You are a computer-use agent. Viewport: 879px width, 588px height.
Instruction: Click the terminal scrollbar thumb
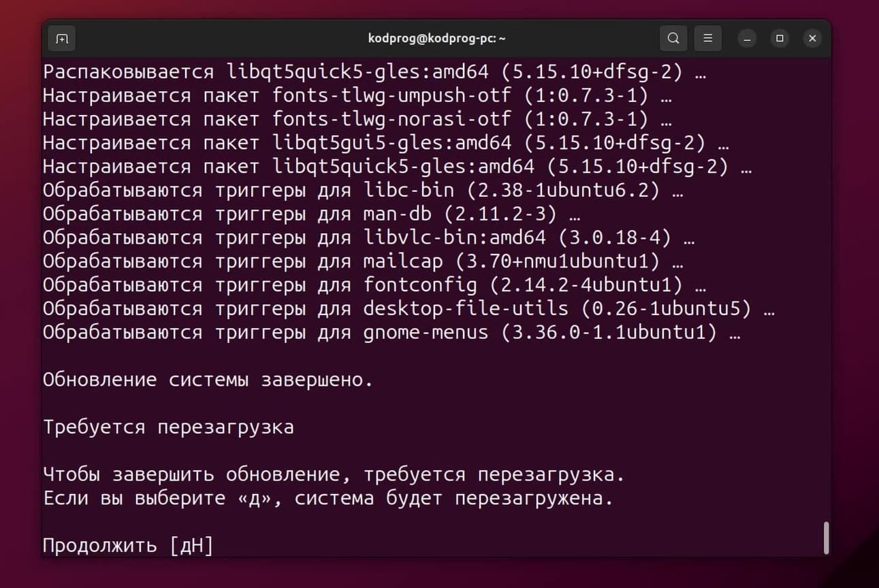[827, 538]
